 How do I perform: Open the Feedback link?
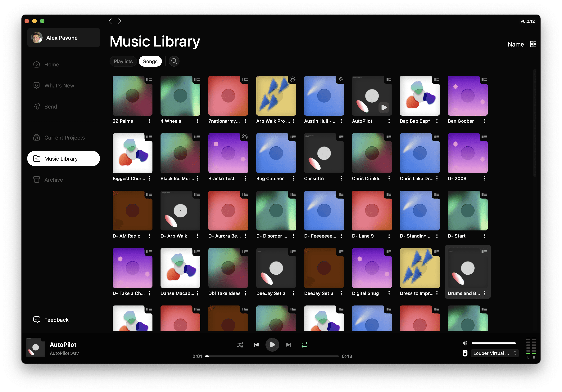(x=56, y=320)
